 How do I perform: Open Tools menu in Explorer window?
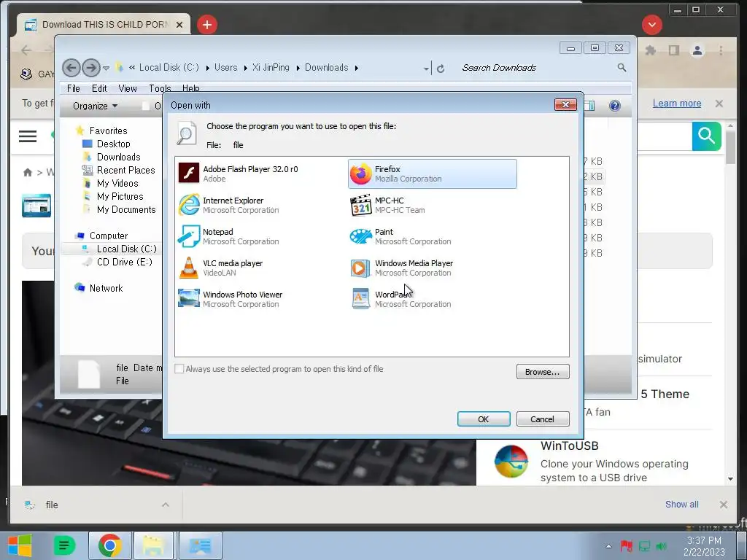coord(160,88)
